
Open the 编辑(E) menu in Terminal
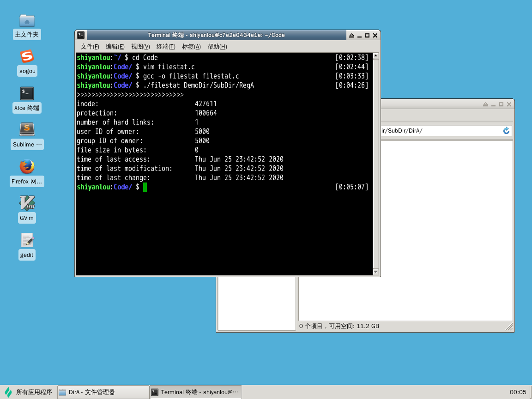pyautogui.click(x=115, y=47)
